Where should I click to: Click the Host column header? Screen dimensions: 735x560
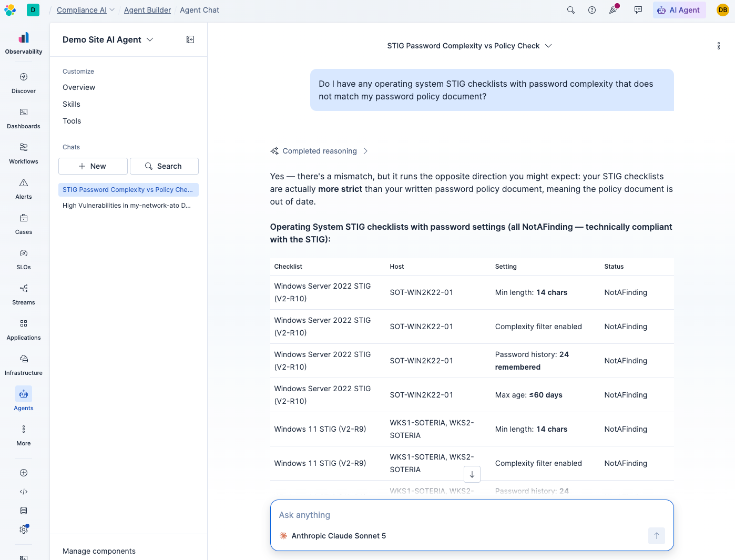coord(397,267)
